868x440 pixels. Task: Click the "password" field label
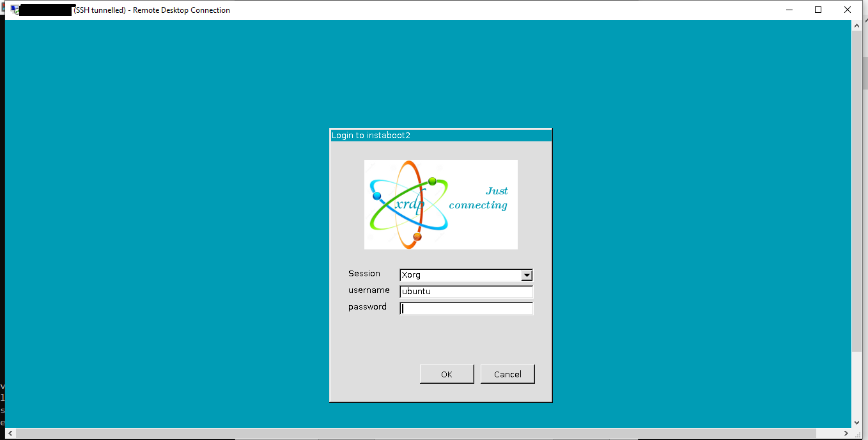(x=367, y=307)
